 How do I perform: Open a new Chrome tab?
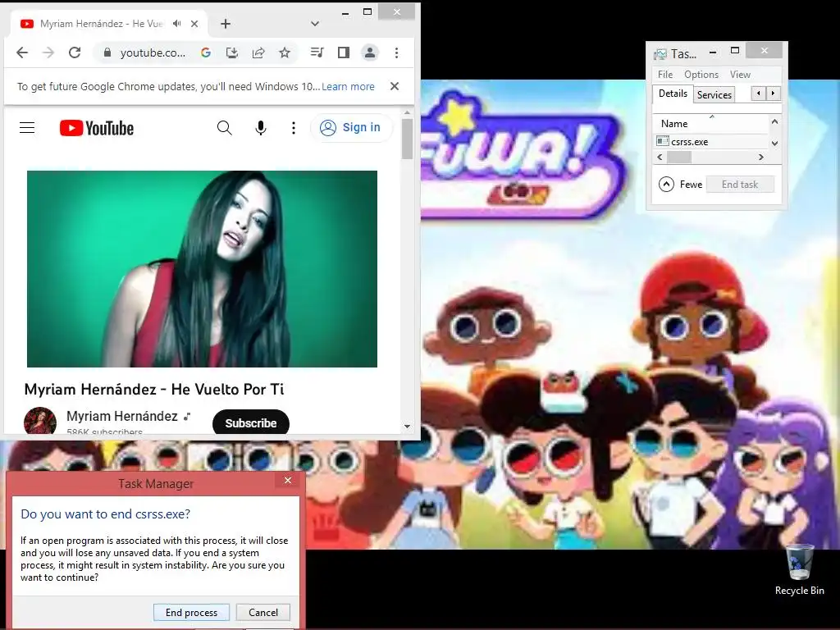[x=226, y=24]
